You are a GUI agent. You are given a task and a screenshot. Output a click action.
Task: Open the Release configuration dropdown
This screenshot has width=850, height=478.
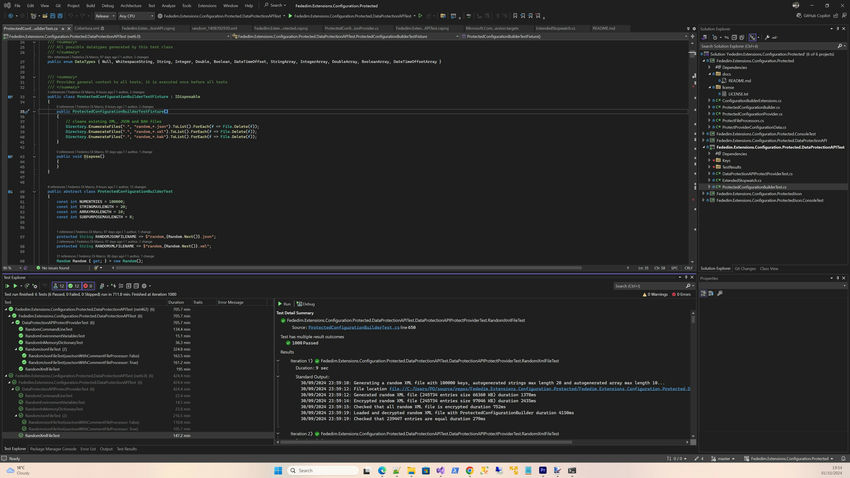coord(105,16)
